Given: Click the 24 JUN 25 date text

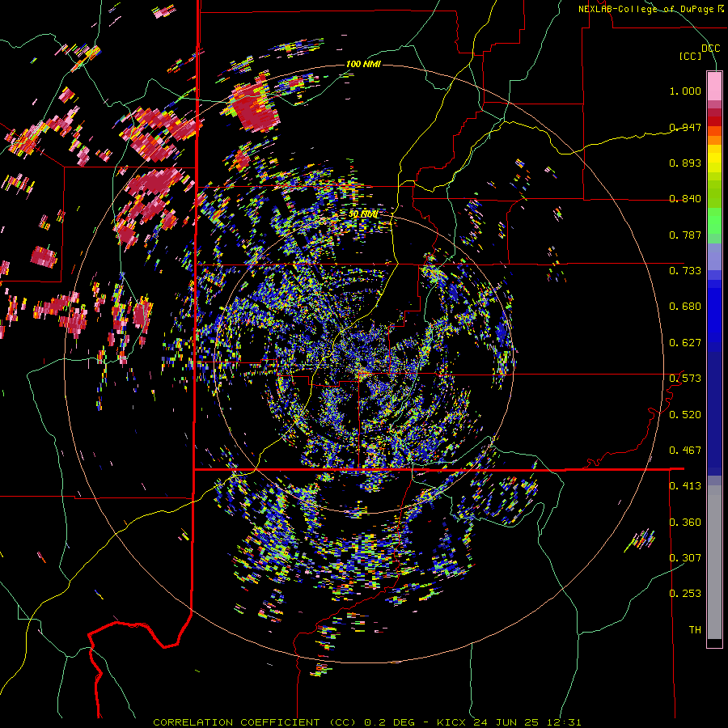Looking at the screenshot, I should [506, 722].
